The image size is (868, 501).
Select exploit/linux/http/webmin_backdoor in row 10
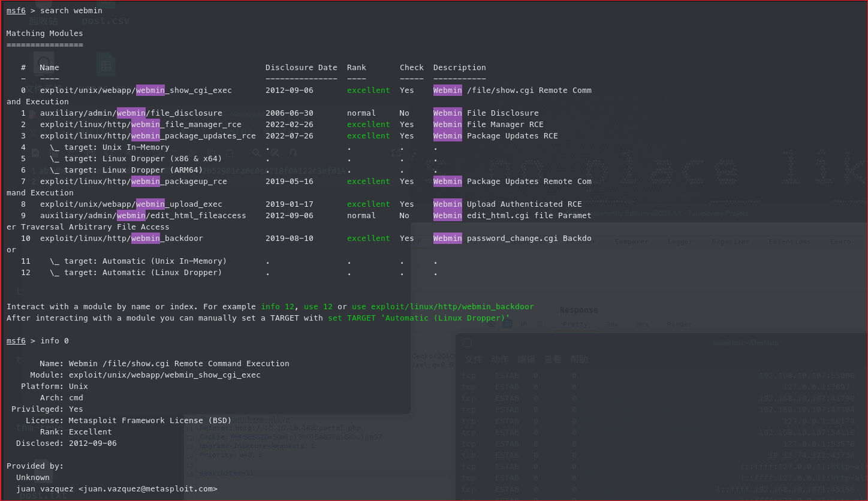pyautogui.click(x=122, y=238)
